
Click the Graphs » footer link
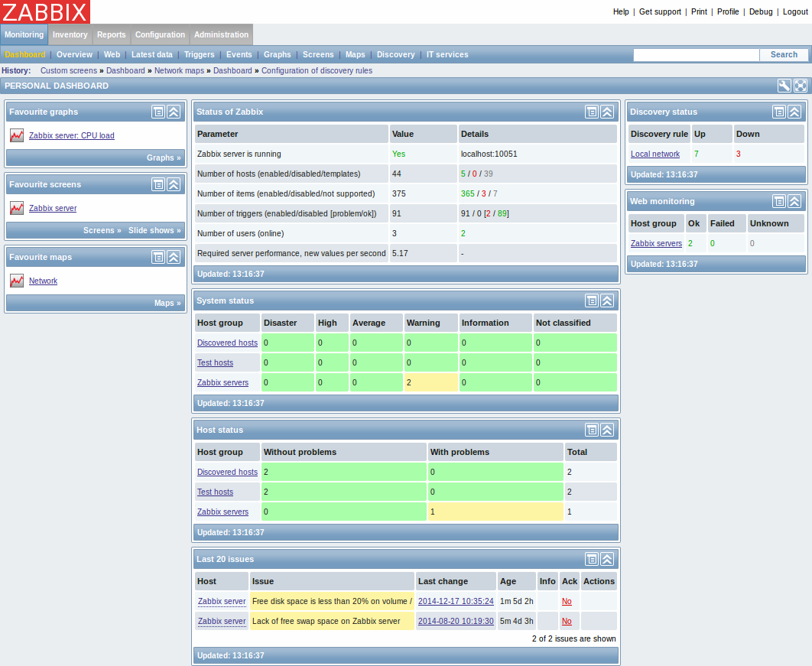pos(164,158)
